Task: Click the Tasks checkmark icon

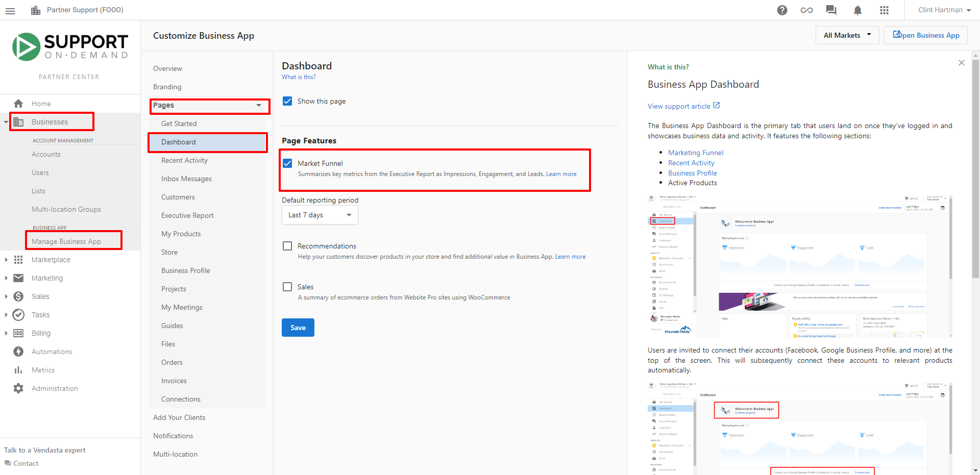Action: 18,315
